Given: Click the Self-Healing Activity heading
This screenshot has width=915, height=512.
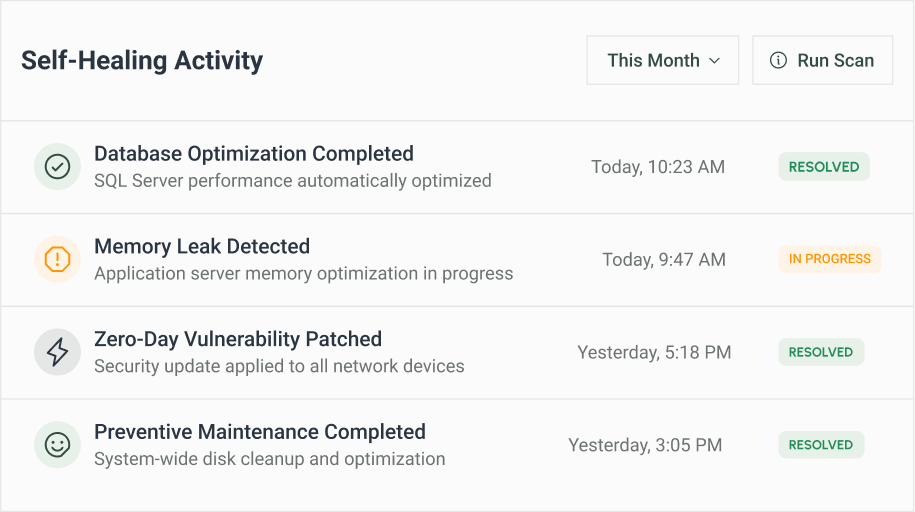Looking at the screenshot, I should [142, 61].
